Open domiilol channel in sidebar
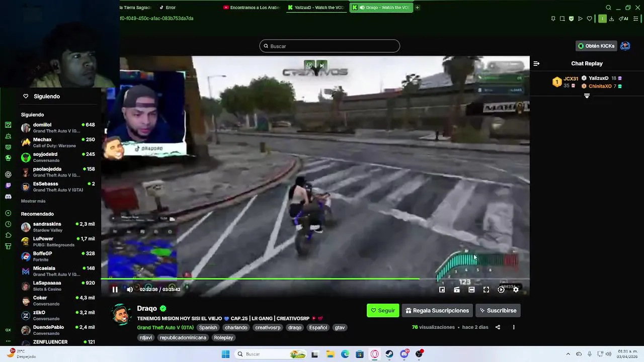Viewport: 644px width, 362px height. [x=58, y=128]
